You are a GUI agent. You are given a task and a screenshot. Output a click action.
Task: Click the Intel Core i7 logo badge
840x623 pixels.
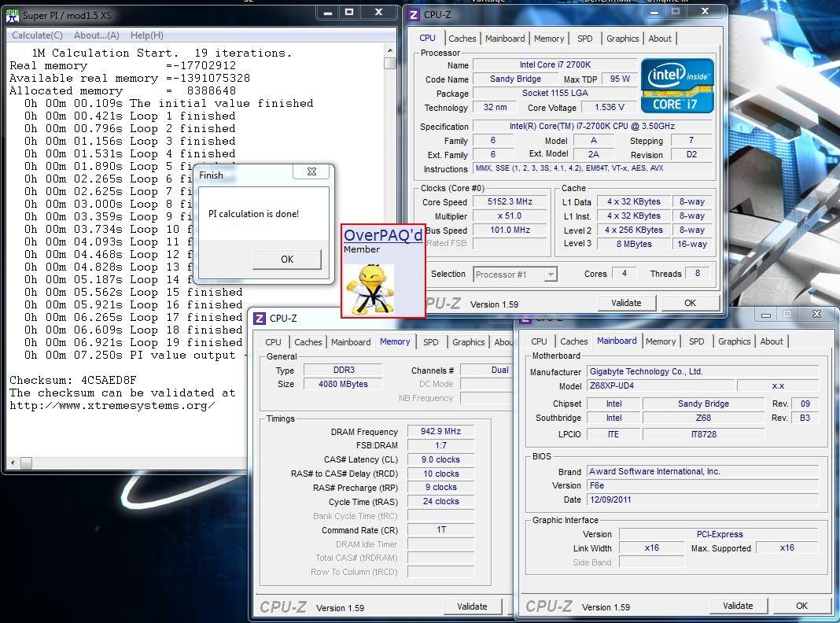click(x=677, y=86)
